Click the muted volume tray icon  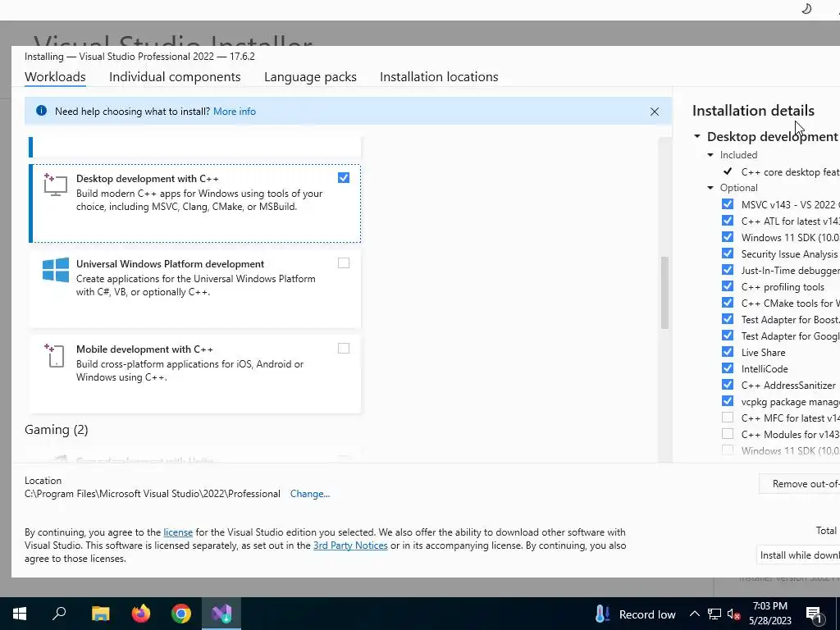click(x=733, y=614)
